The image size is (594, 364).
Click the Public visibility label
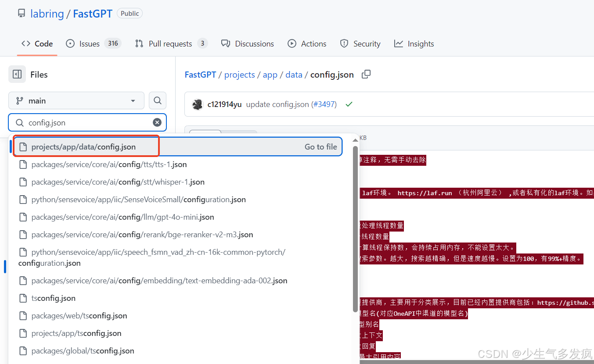click(x=130, y=14)
